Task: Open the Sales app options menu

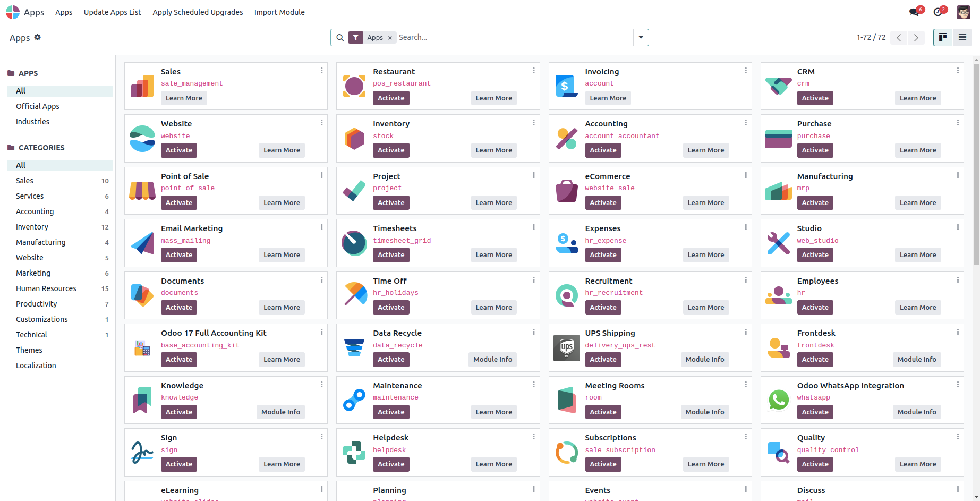Action: point(321,71)
